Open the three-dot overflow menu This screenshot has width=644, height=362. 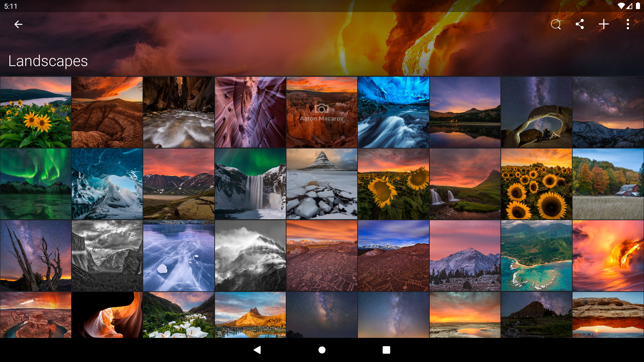(628, 24)
